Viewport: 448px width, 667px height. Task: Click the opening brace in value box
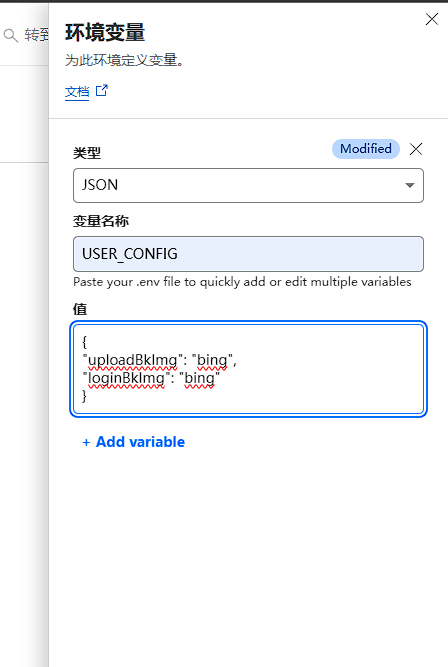click(x=84, y=342)
